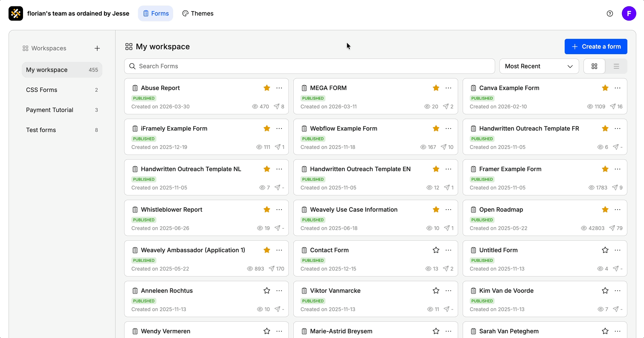The height and width of the screenshot is (338, 644).
Task: Switch to grid view layout
Action: click(595, 66)
